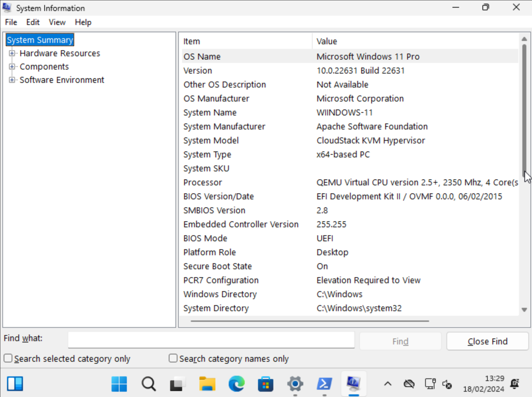This screenshot has height=397, width=532.
Task: Select Hardware Resources label
Action: click(60, 53)
